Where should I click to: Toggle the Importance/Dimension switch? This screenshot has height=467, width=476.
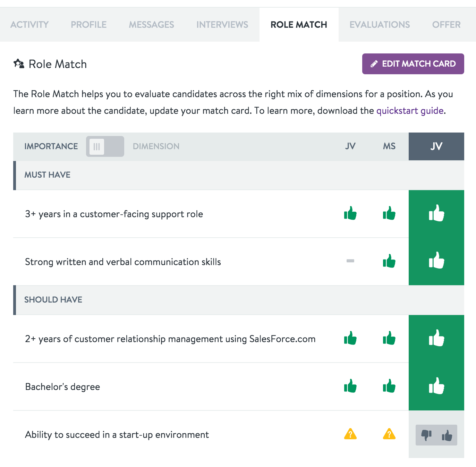[x=105, y=146]
